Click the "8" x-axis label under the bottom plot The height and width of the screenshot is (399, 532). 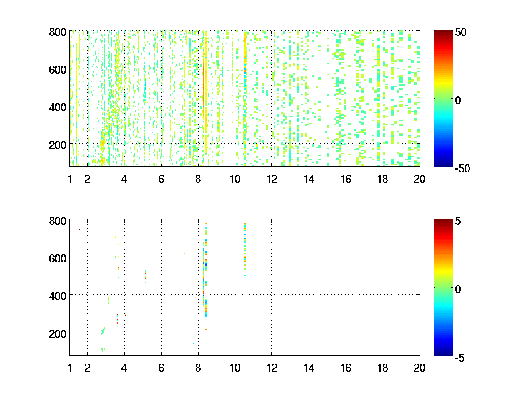(198, 368)
